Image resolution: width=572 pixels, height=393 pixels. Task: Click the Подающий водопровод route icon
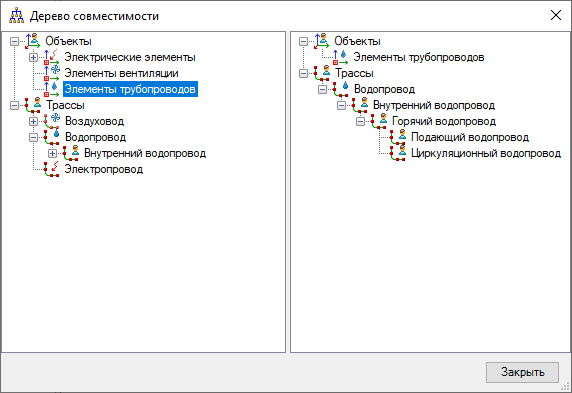point(398,138)
